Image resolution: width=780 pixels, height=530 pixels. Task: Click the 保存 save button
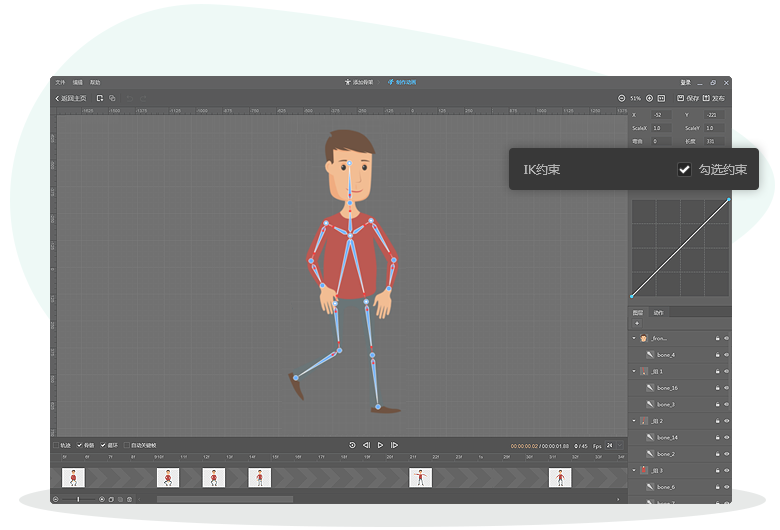(688, 98)
